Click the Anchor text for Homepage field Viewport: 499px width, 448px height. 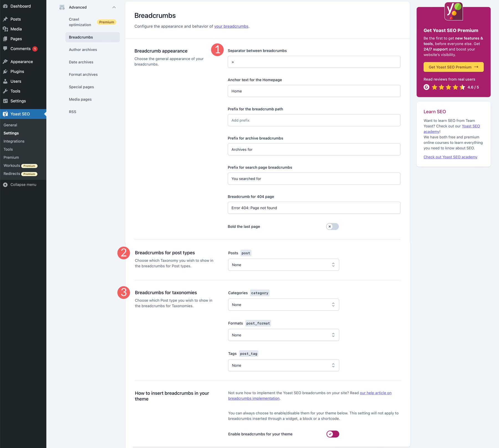(x=314, y=91)
